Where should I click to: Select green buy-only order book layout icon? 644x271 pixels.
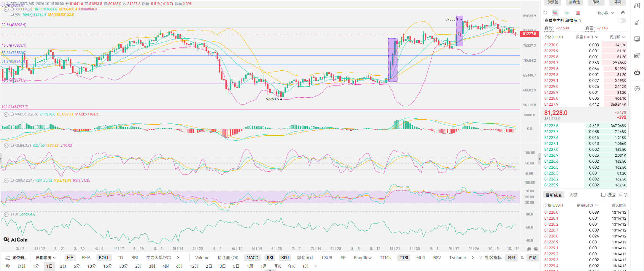567,13
